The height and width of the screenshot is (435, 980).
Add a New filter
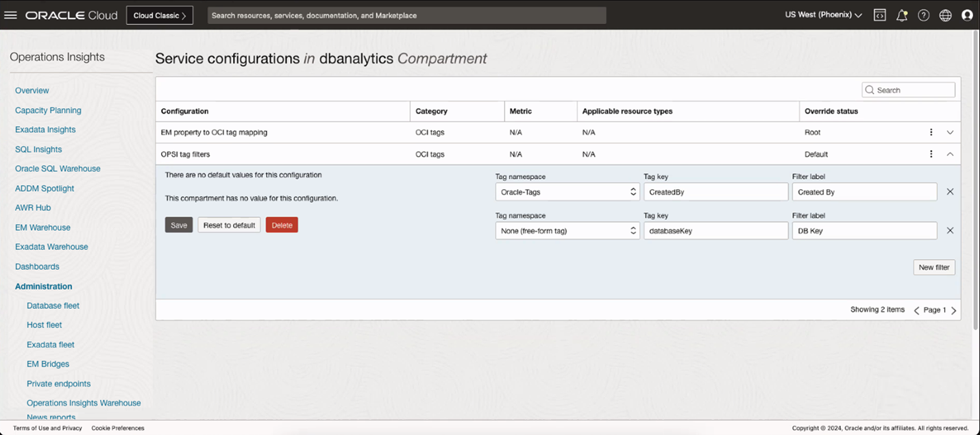click(934, 267)
